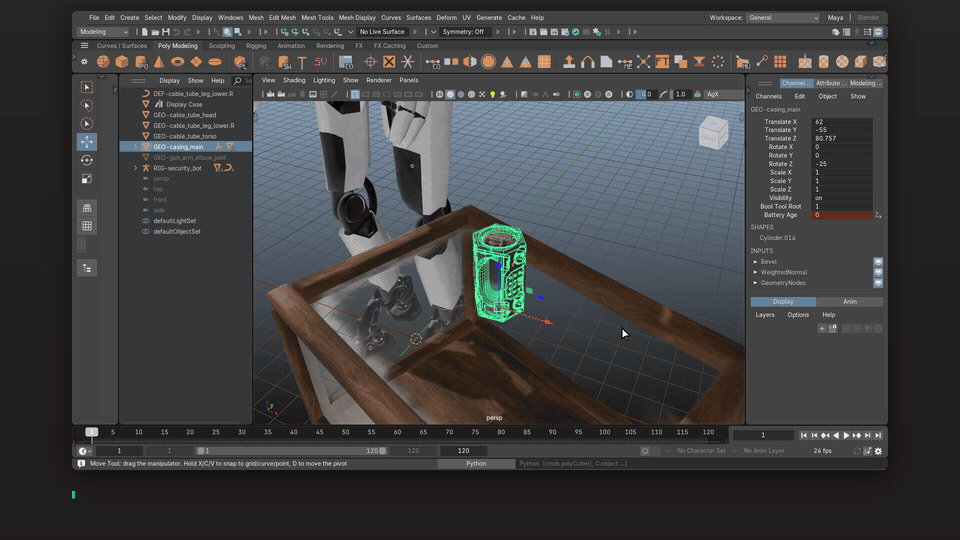960x540 pixels.
Task: Toggle the WeightedNormal input node switch
Action: click(878, 272)
